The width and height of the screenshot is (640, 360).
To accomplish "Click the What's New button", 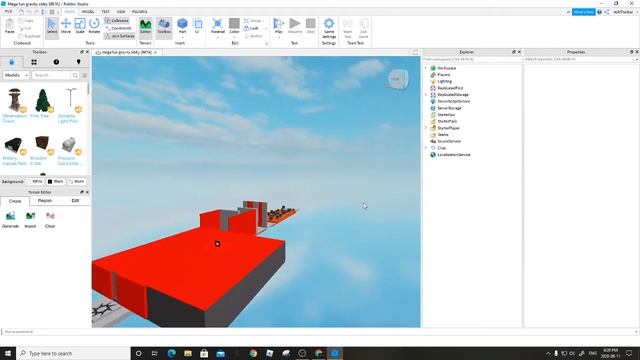I will [x=583, y=12].
